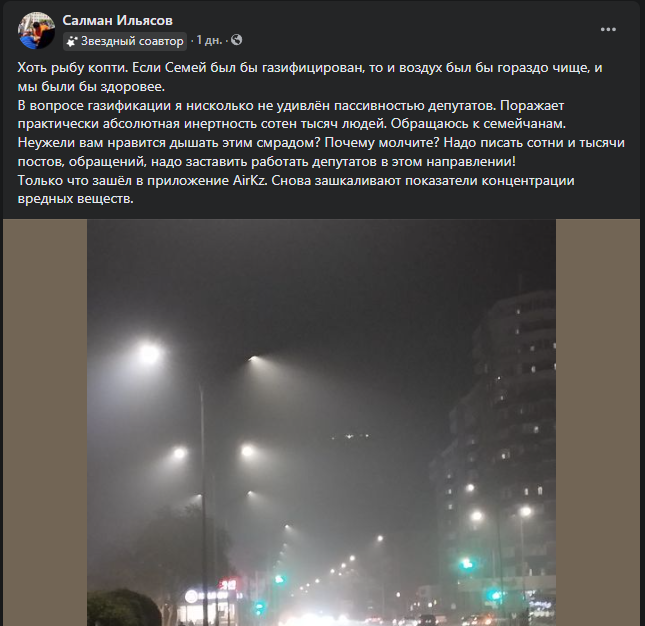The width and height of the screenshot is (645, 626).
Task: Open Салман Ильясов's profile avatar
Action: (36, 30)
